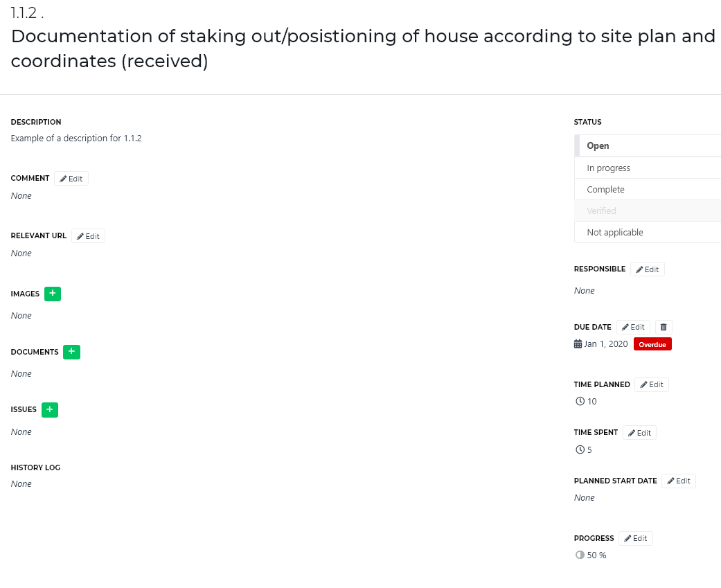Edit the Planned Start Date
The image size is (721, 588).
pyautogui.click(x=679, y=481)
